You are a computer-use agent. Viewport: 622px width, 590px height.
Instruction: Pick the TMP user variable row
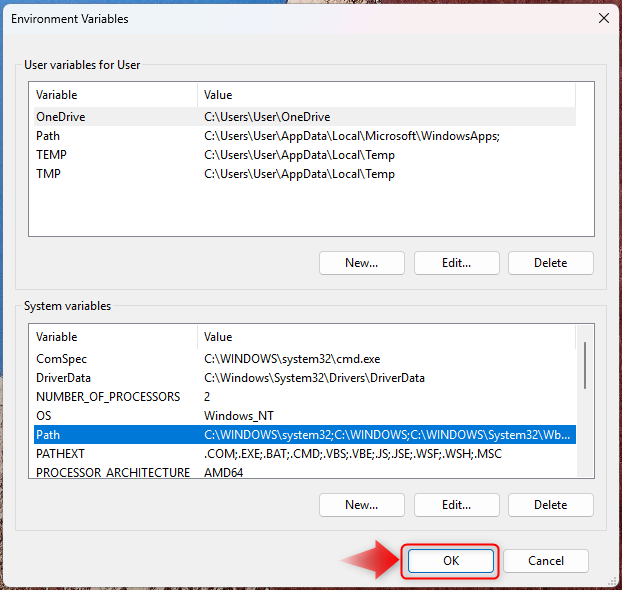(x=48, y=174)
